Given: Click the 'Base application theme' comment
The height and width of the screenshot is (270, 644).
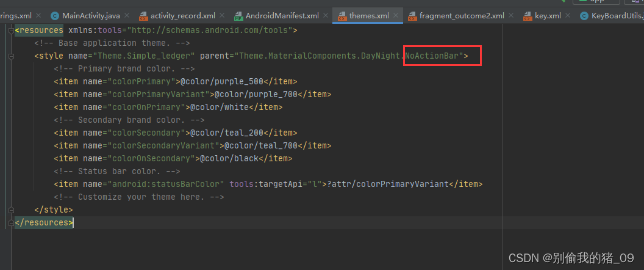Looking at the screenshot, I should (x=112, y=43).
